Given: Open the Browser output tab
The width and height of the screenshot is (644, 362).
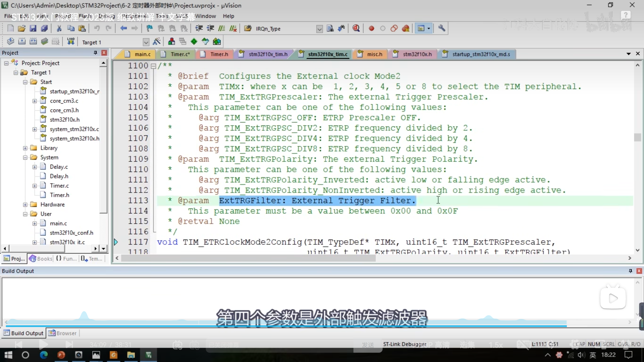Looking at the screenshot, I should pyautogui.click(x=63, y=333).
